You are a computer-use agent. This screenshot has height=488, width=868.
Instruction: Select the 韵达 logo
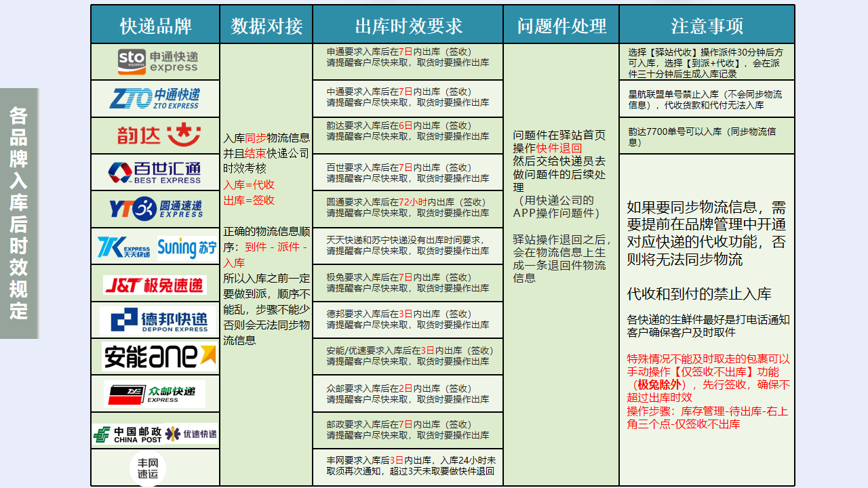click(x=159, y=135)
